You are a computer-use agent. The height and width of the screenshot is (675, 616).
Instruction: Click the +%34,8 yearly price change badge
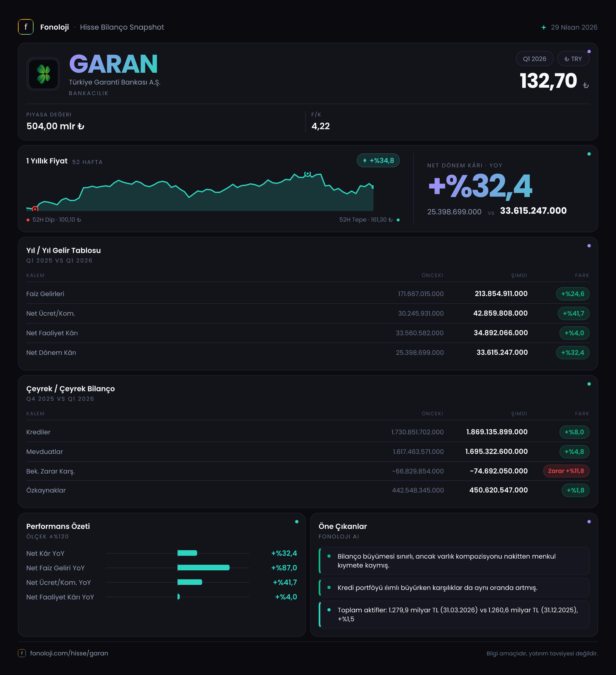pos(378,160)
